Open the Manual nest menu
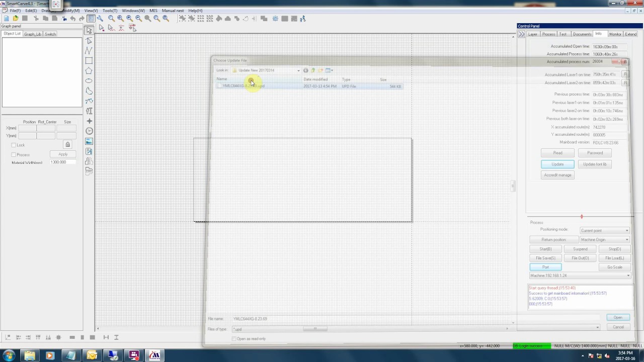 [173, 11]
